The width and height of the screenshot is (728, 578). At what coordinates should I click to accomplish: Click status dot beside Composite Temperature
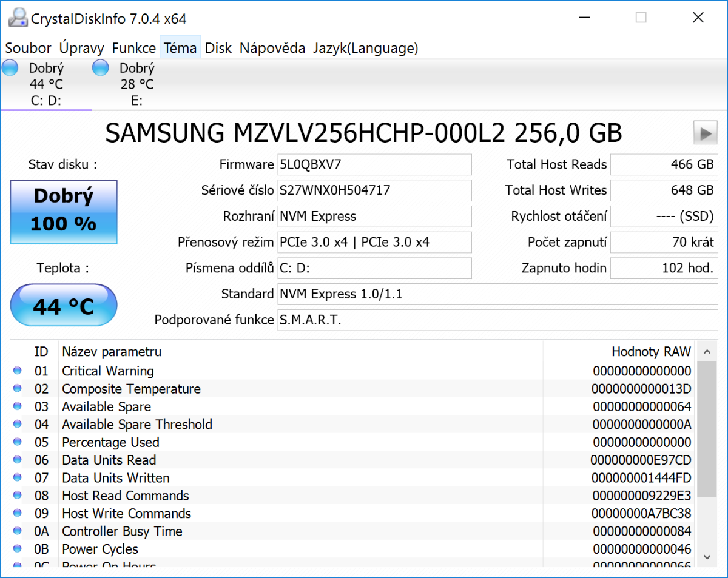pos(17,389)
